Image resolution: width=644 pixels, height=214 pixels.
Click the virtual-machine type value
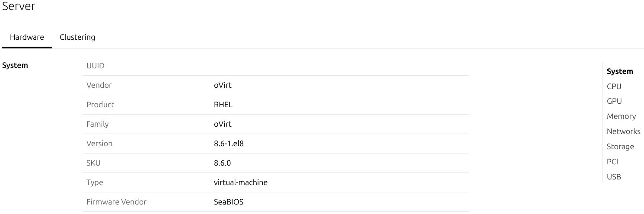[240, 182]
